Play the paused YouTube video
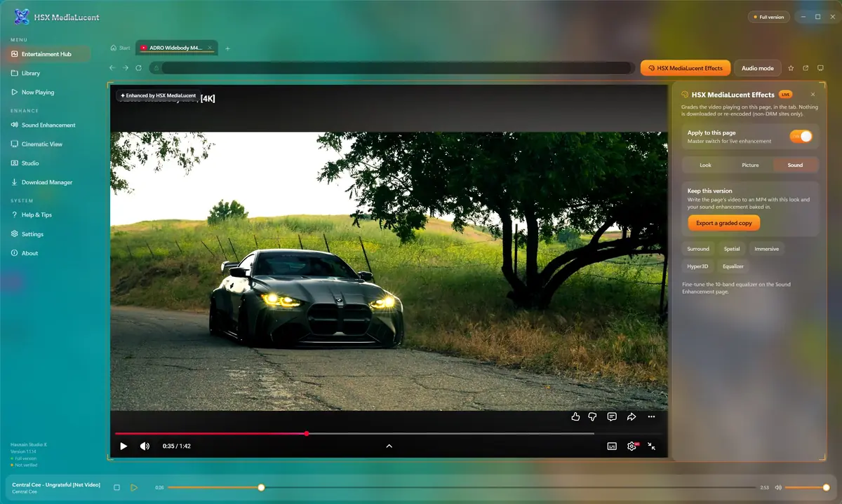This screenshot has height=504, width=842. coord(123,446)
